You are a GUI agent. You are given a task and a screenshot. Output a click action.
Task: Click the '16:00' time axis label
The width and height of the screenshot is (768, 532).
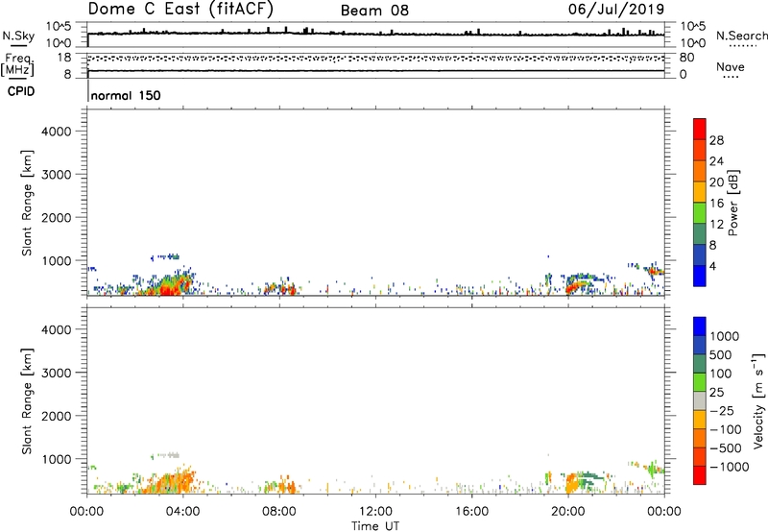click(x=471, y=512)
